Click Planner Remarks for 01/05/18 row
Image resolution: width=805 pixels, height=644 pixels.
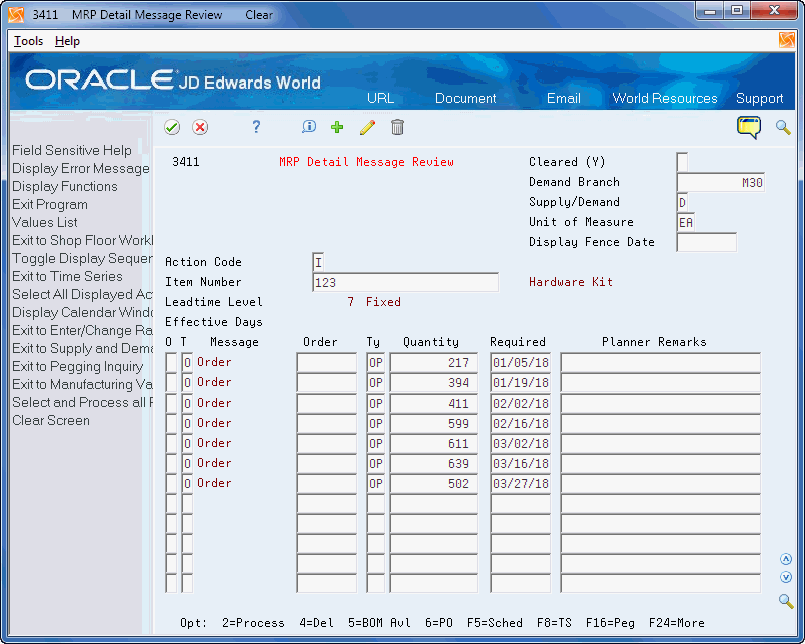pos(661,363)
